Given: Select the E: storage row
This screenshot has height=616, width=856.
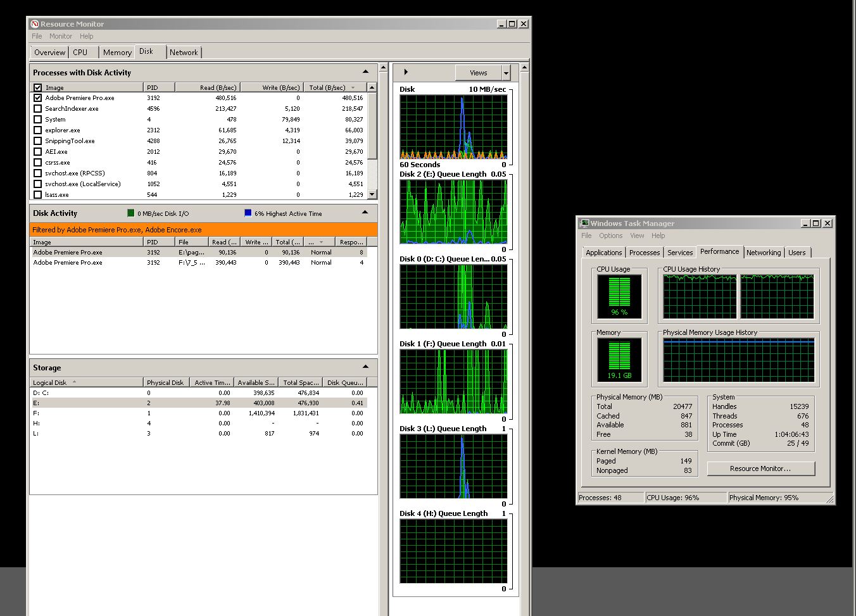Looking at the screenshot, I should [x=199, y=403].
